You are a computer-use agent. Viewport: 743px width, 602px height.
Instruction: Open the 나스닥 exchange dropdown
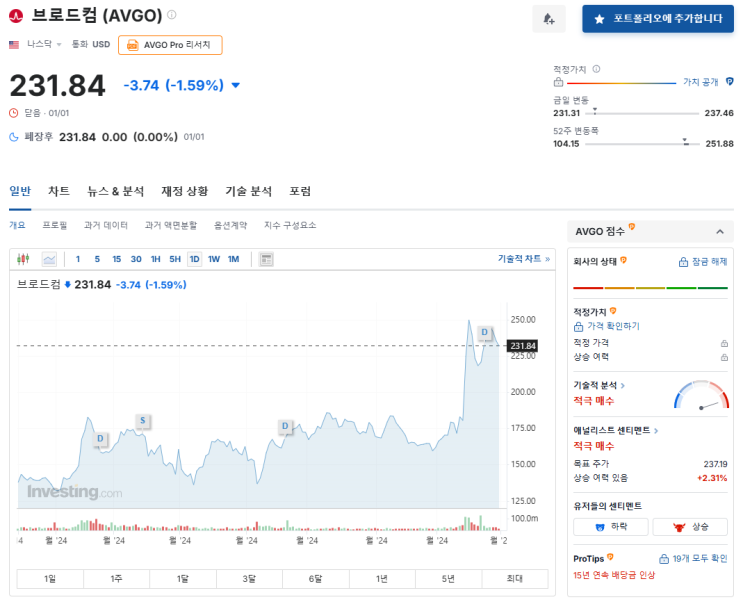click(x=45, y=44)
